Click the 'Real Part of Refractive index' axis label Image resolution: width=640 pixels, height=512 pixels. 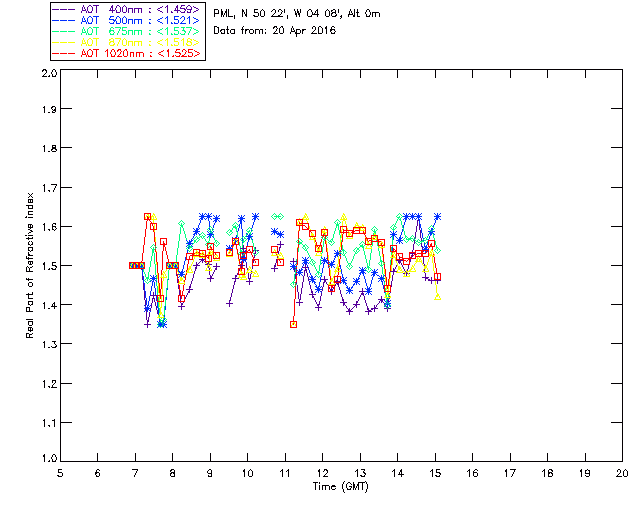point(29,265)
